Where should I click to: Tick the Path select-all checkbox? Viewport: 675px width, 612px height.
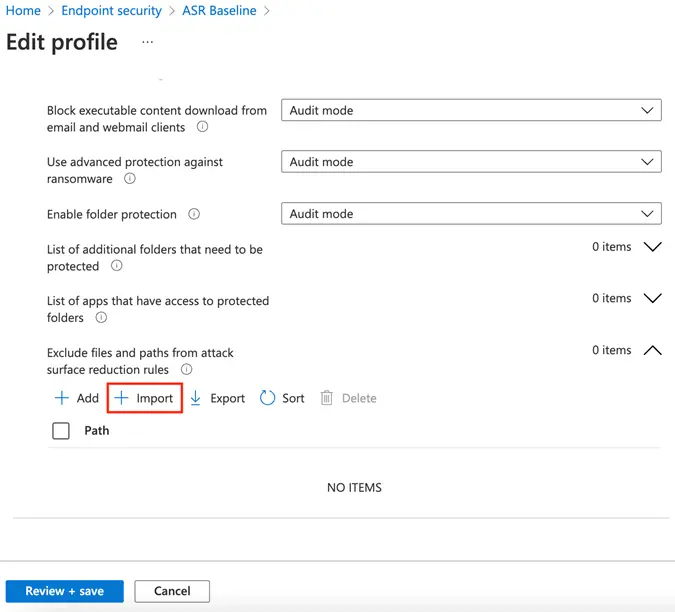(x=61, y=431)
